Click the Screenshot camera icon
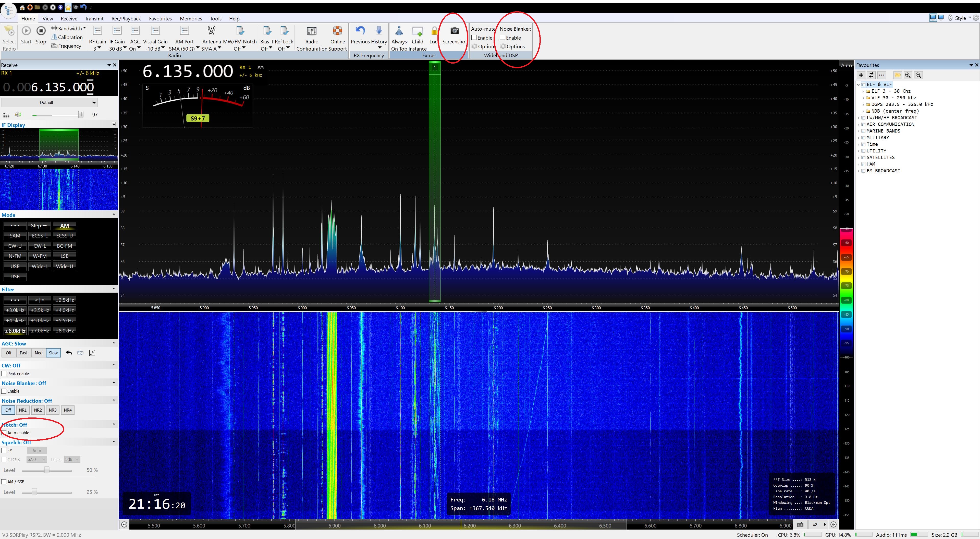This screenshot has width=980, height=539. coord(454,31)
